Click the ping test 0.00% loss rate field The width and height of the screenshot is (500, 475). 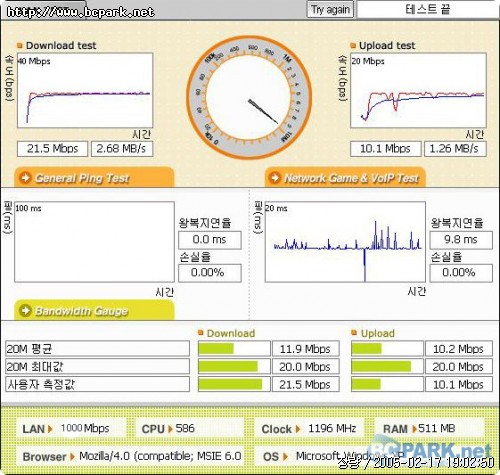coord(210,273)
